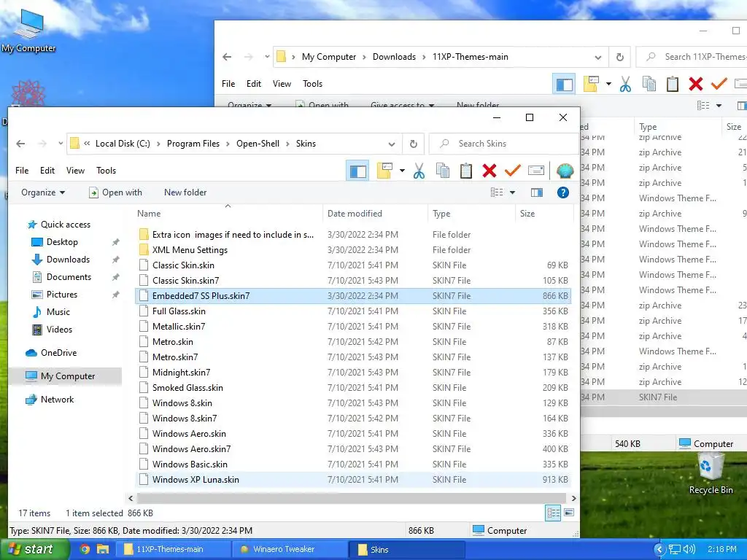Open view dropdown arrow in 11XP-Themes-main command bar
Screen dimensions: 747x560
[719, 105]
